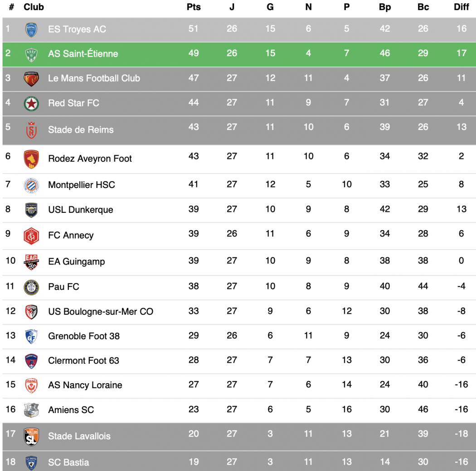Viewport: 476px width, 471px height.
Task: Click the Red Star FC star emblem
Action: 31,103
